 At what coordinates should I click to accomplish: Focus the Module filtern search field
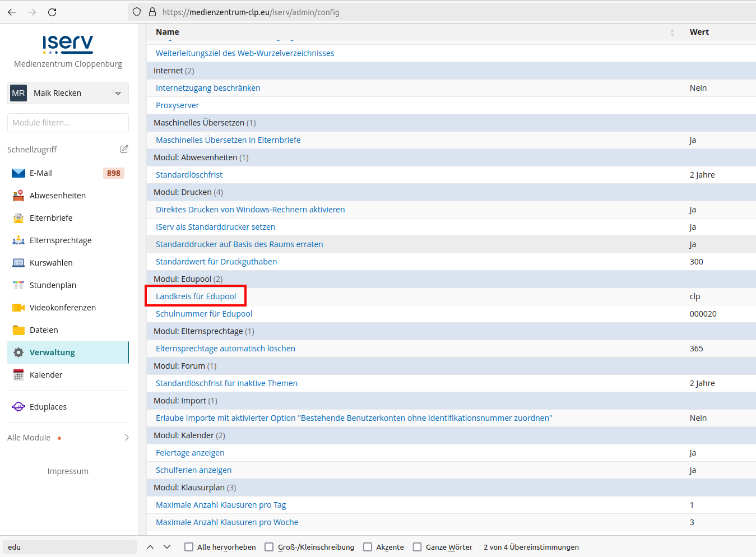(68, 123)
